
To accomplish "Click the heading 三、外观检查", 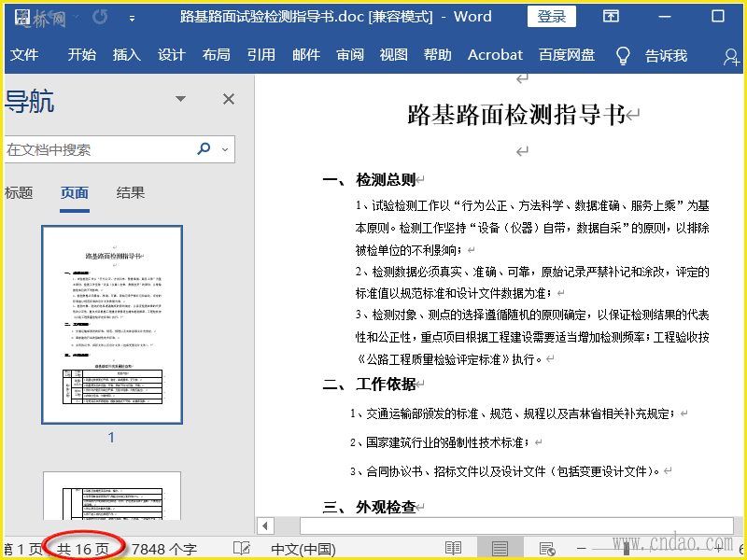I will [x=369, y=507].
